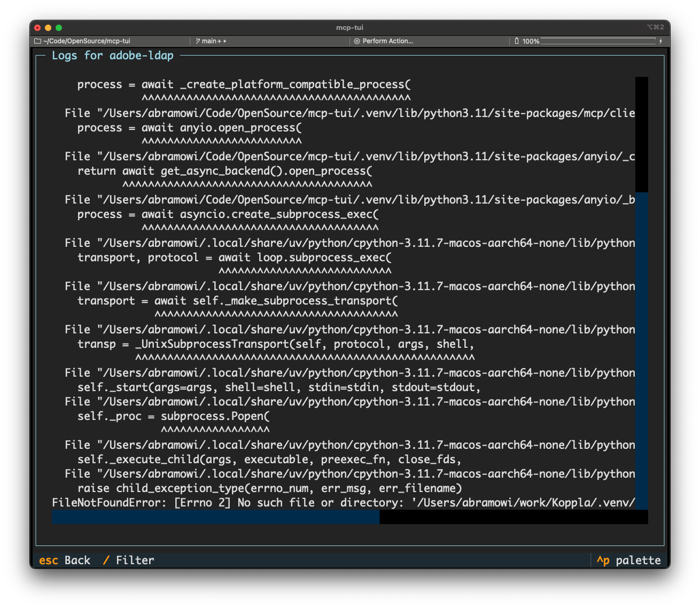Click the Logs for adobe-ldap panel title
Screen dimensions: 700x608
coord(113,55)
